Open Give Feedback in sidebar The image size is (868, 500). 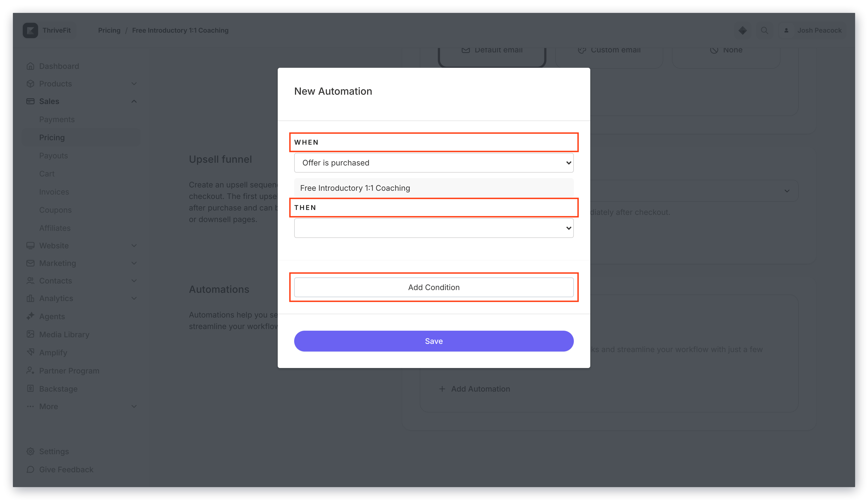click(66, 469)
